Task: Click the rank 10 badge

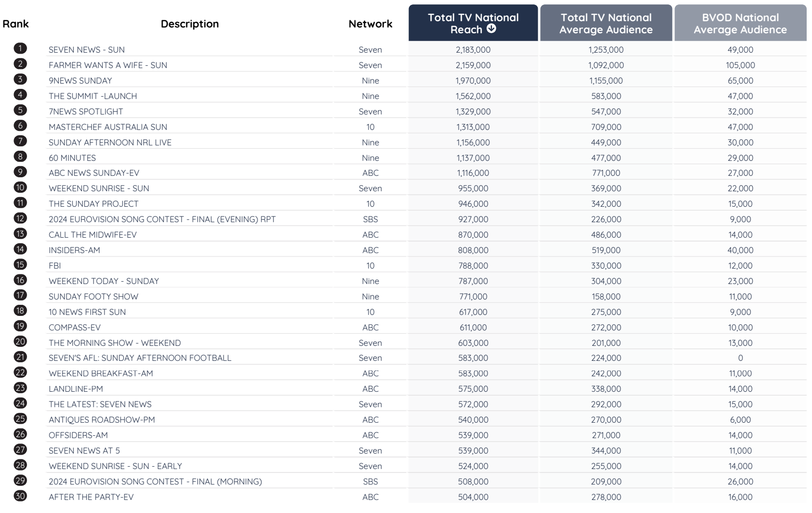Action: [x=20, y=187]
